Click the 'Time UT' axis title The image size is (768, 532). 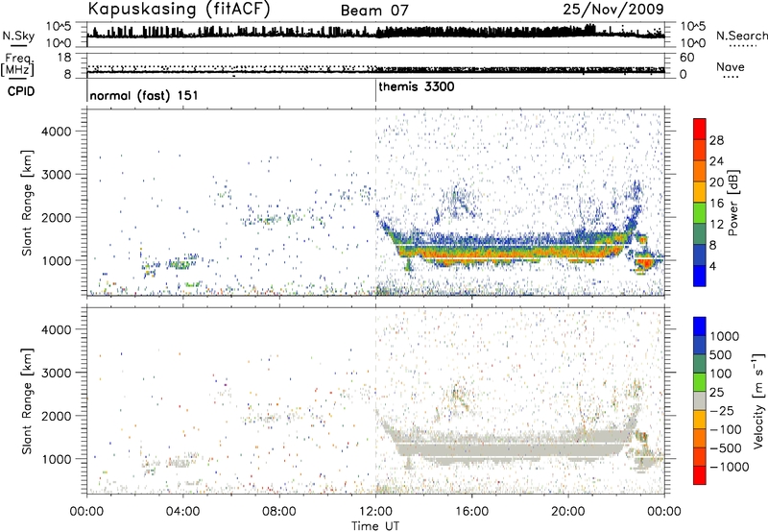[x=375, y=526]
